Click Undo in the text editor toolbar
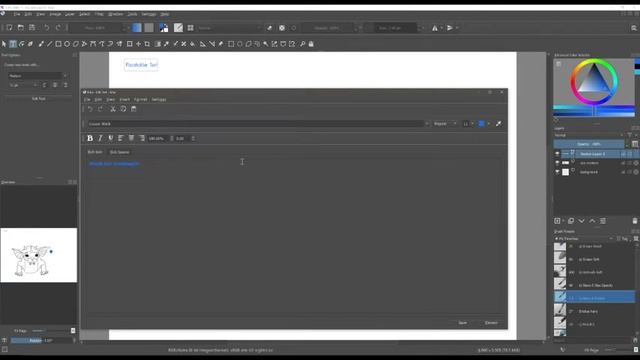The image size is (640, 360). pos(90,109)
